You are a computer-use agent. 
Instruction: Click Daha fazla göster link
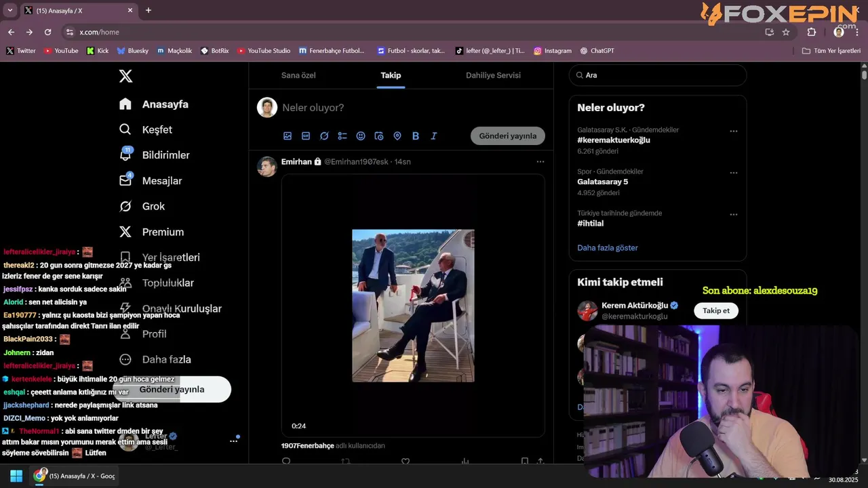click(608, 247)
